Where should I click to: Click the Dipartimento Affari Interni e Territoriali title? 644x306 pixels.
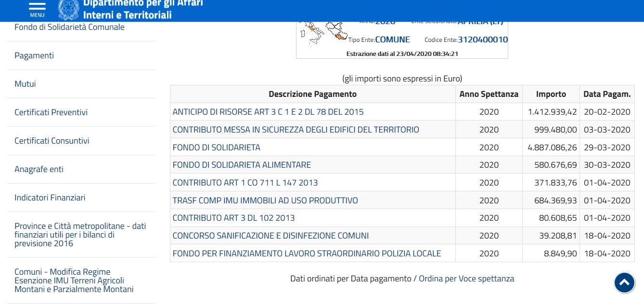click(143, 9)
